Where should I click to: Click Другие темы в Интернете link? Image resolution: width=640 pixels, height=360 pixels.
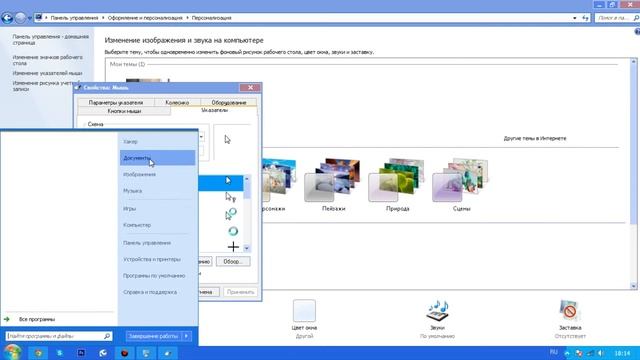click(535, 138)
